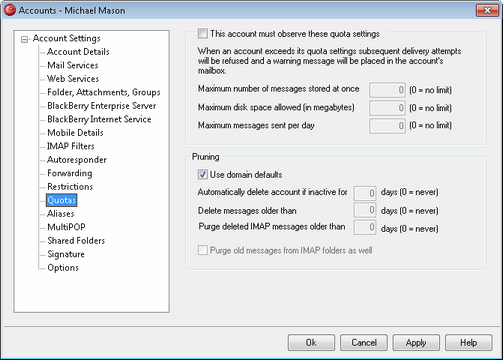Apply the quota settings
This screenshot has width=503, height=360.
coord(416,343)
